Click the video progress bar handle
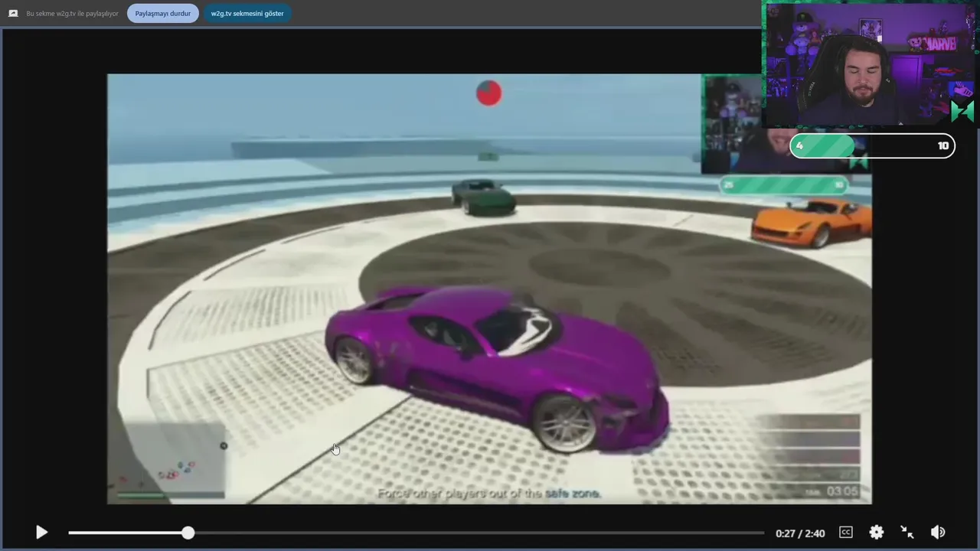The width and height of the screenshot is (980, 551). click(188, 533)
